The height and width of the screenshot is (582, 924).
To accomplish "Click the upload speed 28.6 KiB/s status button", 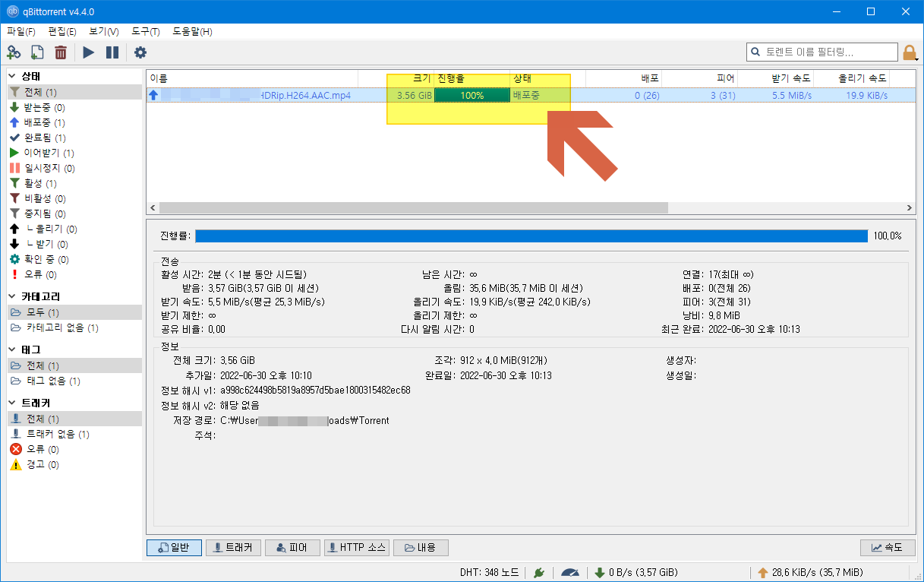I will click(809, 572).
